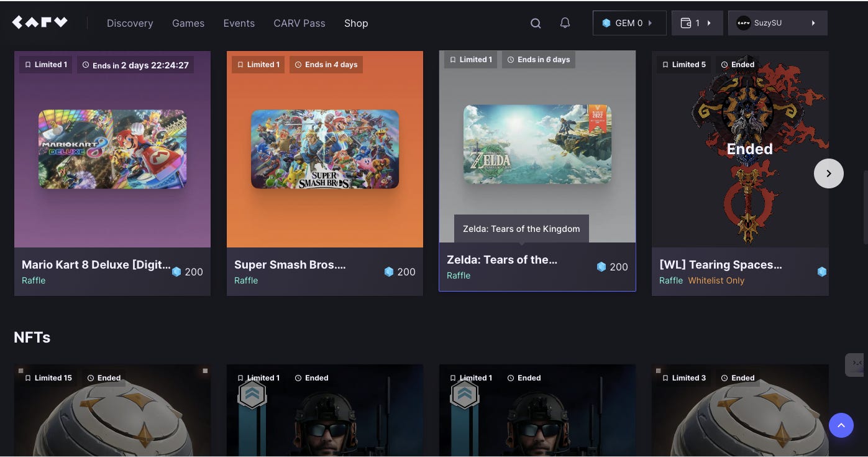Image resolution: width=868 pixels, height=457 pixels.
Task: Click the 'Ends in 6 days' tag
Action: [x=539, y=60]
